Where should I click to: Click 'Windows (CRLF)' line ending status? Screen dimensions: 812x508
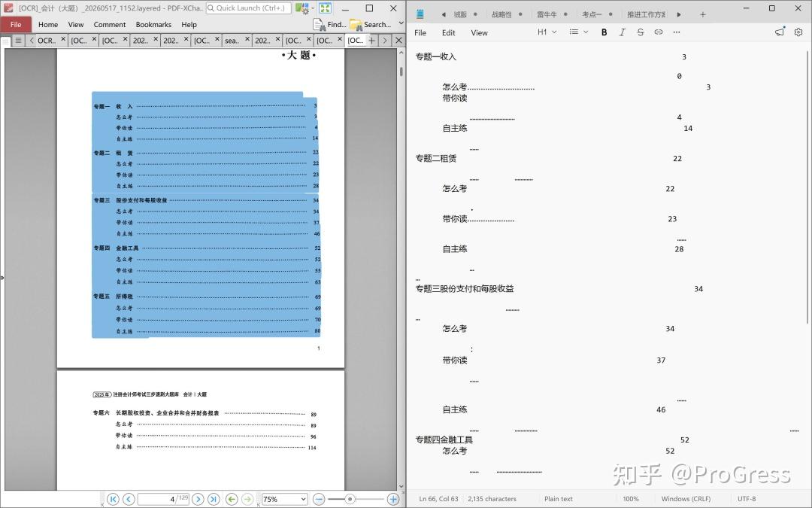pos(686,499)
